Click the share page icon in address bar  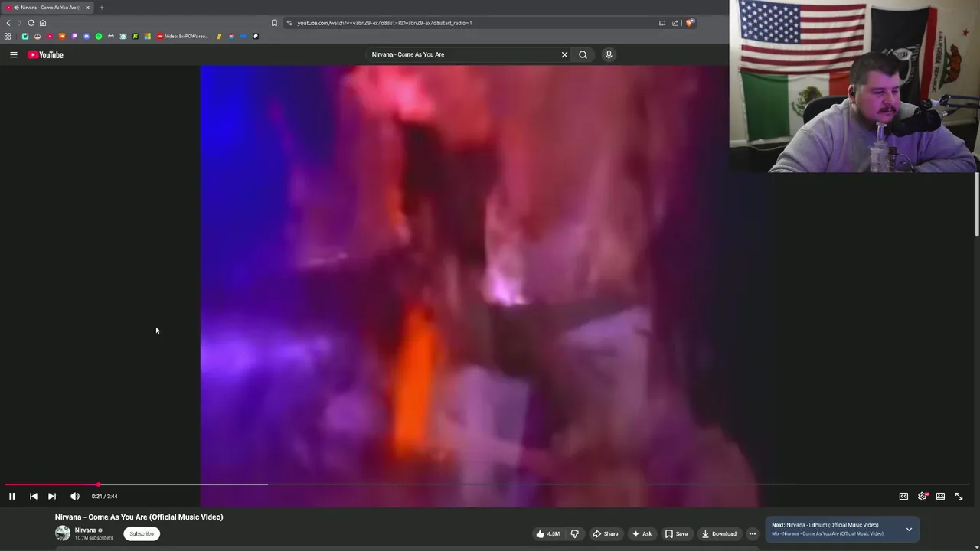675,23
